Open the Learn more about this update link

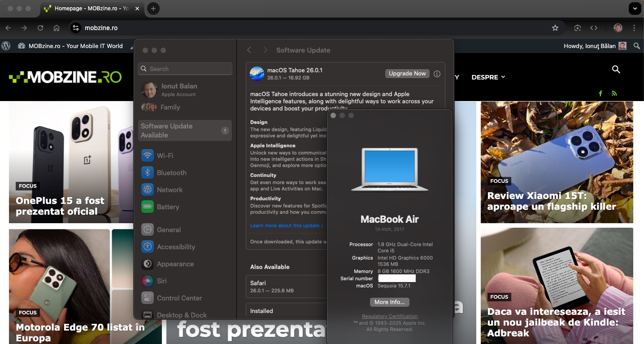point(286,225)
